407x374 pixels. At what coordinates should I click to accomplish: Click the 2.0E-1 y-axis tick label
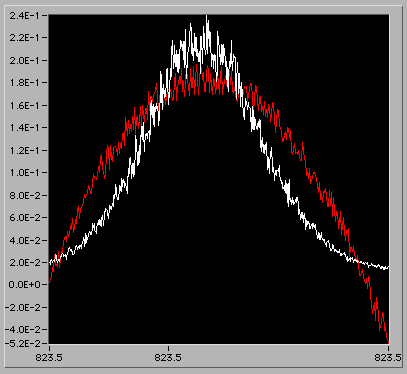point(23,60)
